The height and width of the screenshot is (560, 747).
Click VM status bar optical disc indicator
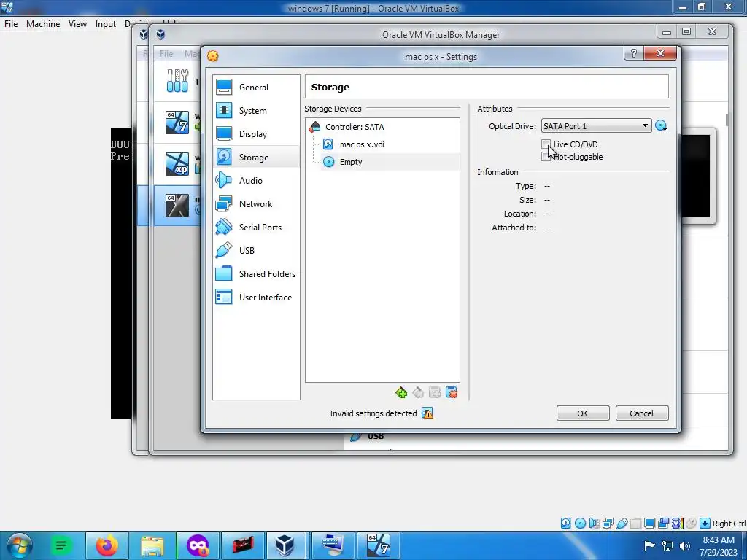click(x=580, y=524)
